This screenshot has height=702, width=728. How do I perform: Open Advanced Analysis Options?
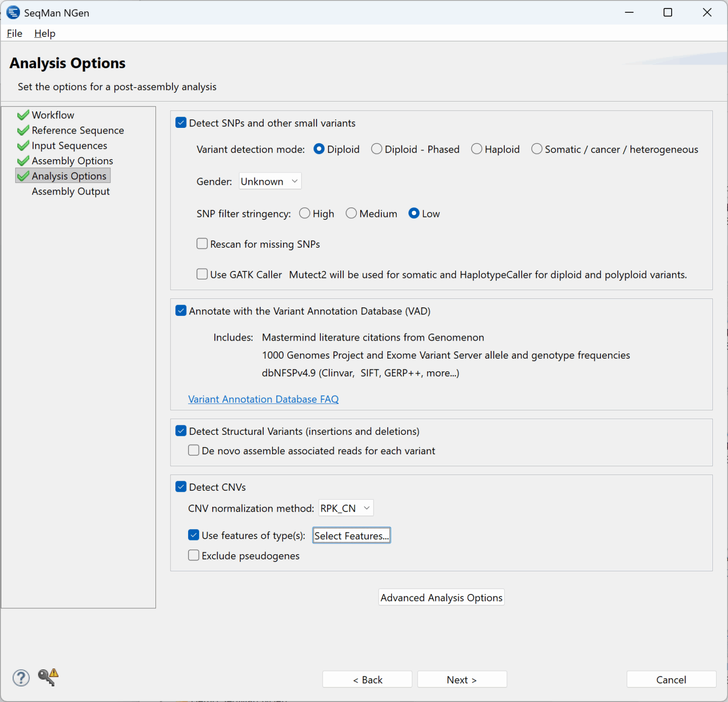[441, 598]
